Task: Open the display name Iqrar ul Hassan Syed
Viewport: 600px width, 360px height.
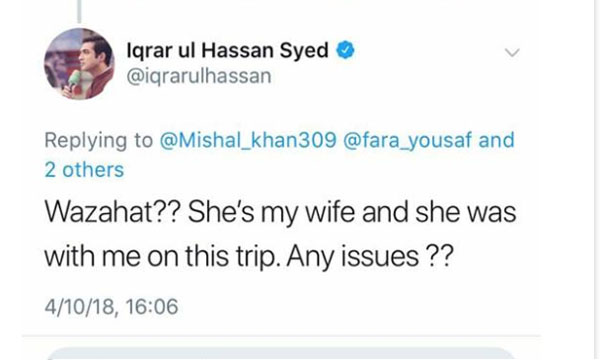Action: point(227,50)
